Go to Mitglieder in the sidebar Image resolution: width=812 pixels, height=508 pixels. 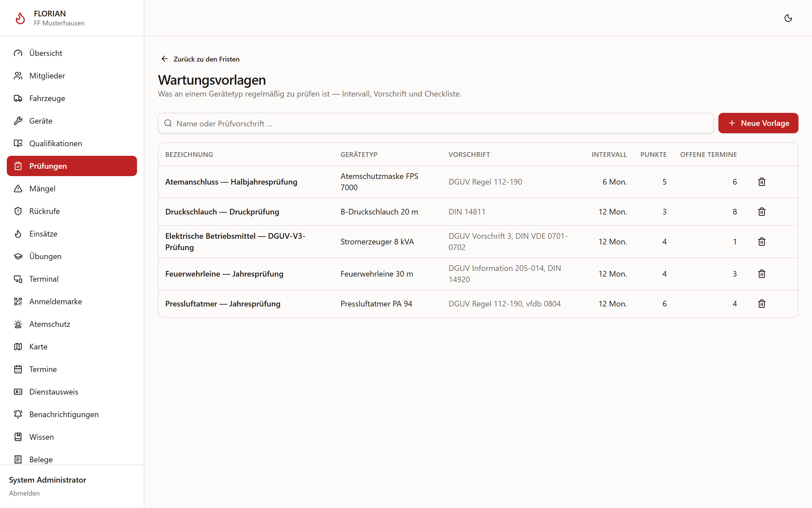[72, 76]
